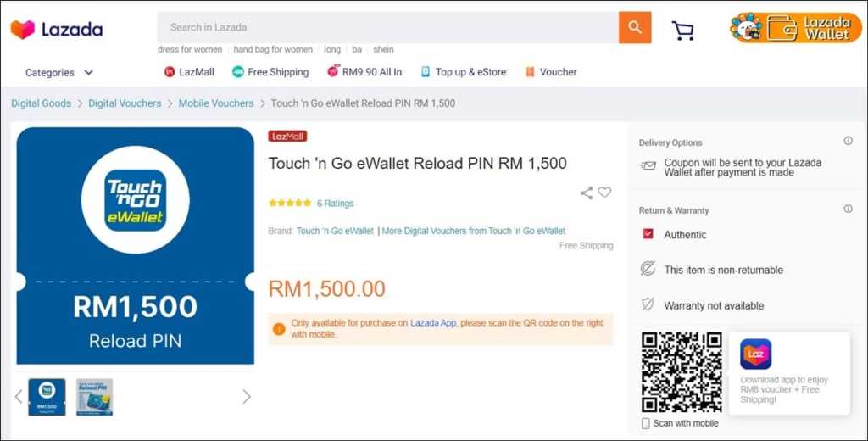The width and height of the screenshot is (868, 441).
Task: Click the orange search magnifier button
Action: (635, 27)
